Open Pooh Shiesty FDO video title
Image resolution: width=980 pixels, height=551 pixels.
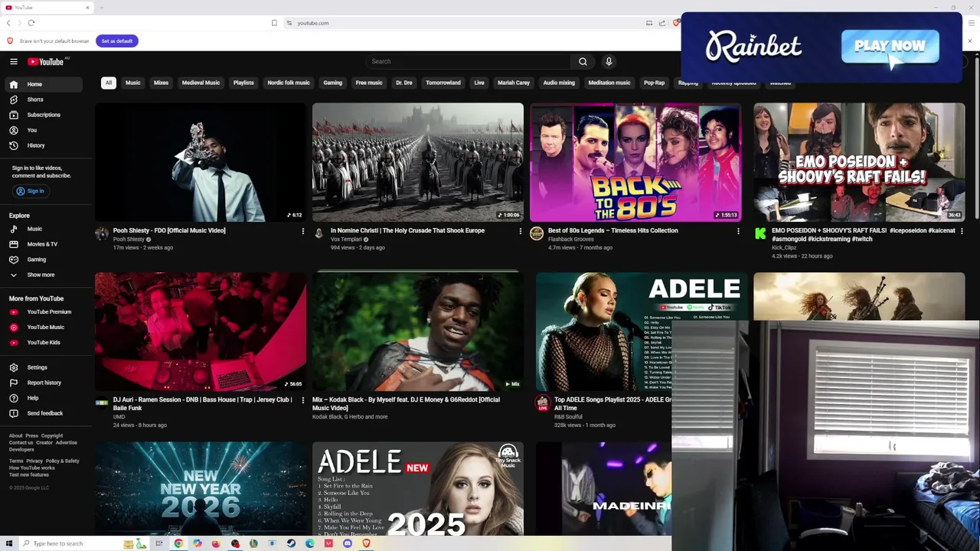point(169,230)
